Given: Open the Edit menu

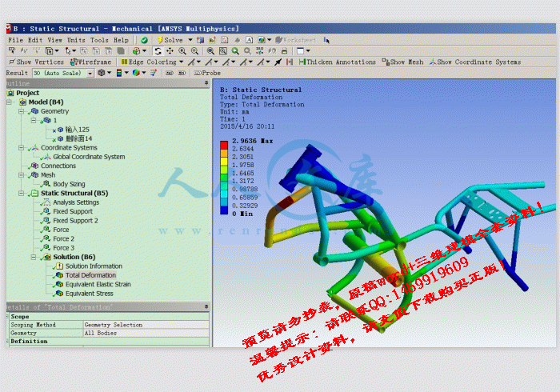Looking at the screenshot, I should click(x=35, y=40).
